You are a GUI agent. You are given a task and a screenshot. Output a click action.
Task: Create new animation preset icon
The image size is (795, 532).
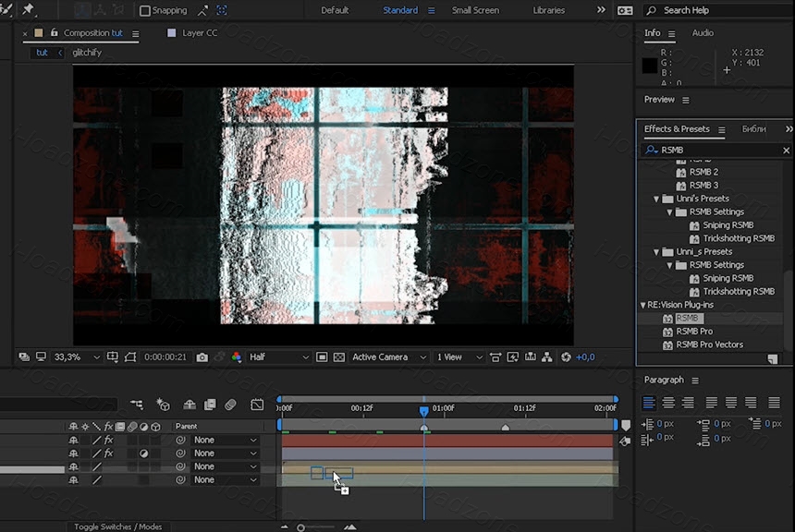(x=772, y=359)
